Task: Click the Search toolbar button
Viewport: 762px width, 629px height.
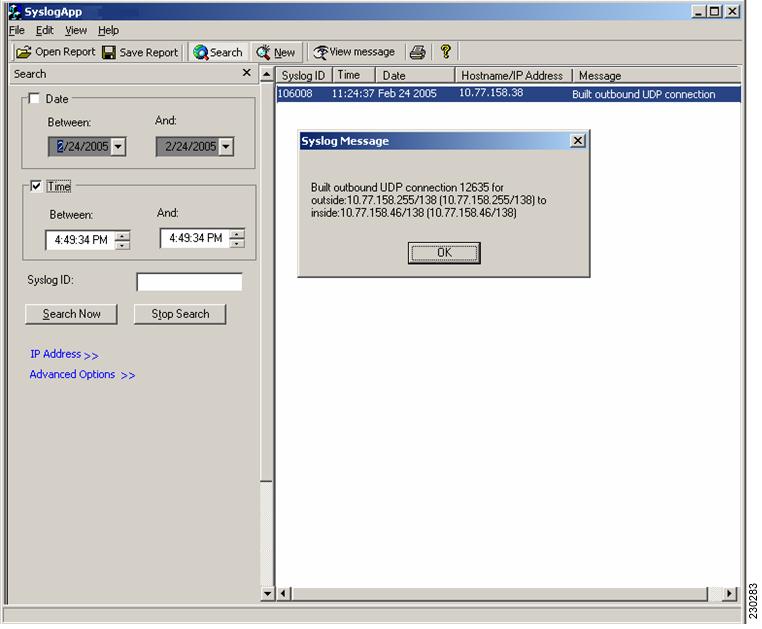Action: click(218, 52)
